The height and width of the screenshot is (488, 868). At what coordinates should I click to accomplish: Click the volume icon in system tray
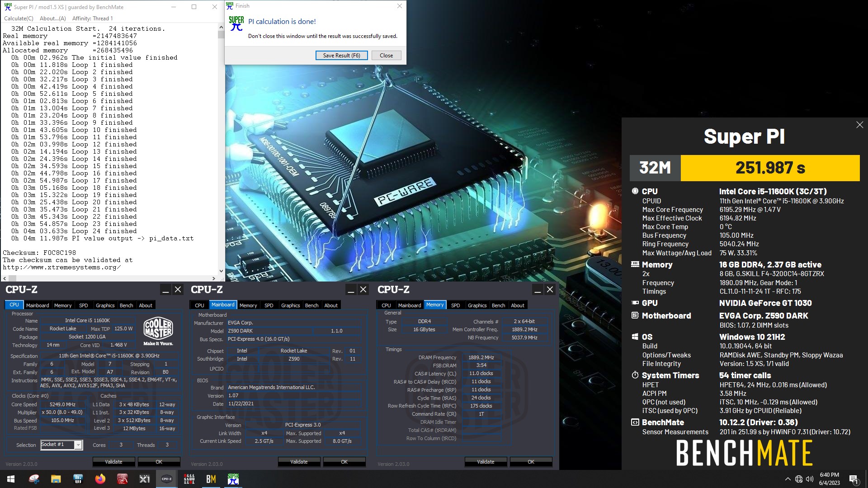(x=809, y=479)
